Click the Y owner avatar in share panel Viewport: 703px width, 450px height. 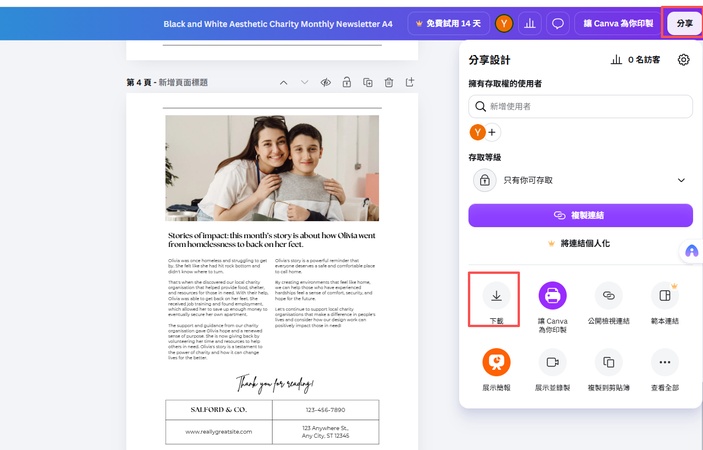[477, 132]
